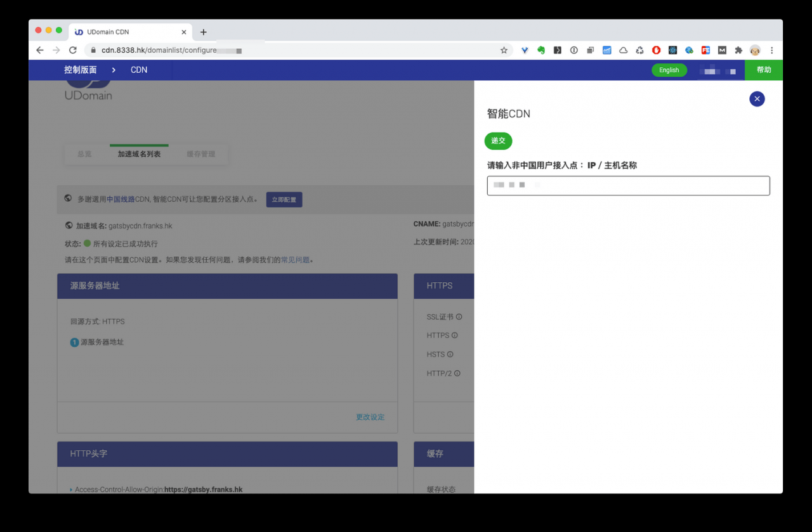812x532 pixels.
Task: Click the 立即配置 button
Action: tap(284, 199)
